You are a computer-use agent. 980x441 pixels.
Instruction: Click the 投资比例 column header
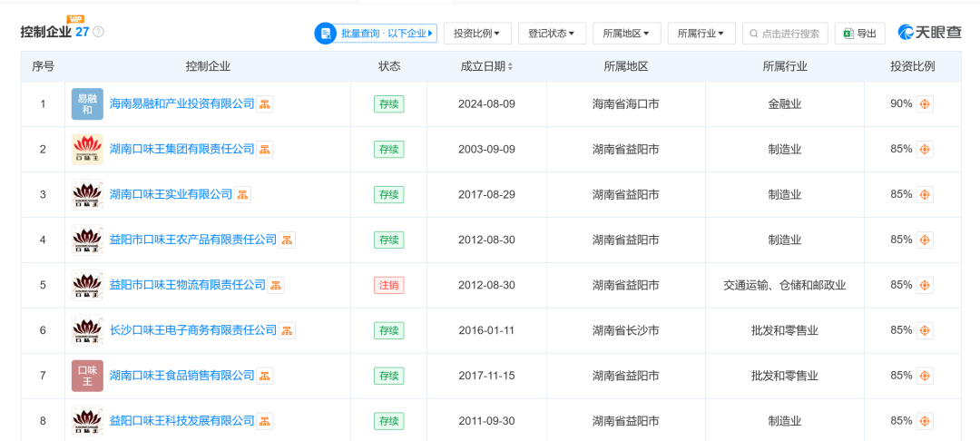tap(913, 67)
